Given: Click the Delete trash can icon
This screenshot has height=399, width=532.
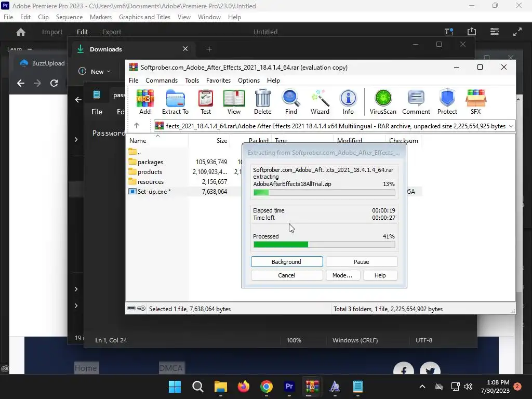Looking at the screenshot, I should (x=262, y=102).
